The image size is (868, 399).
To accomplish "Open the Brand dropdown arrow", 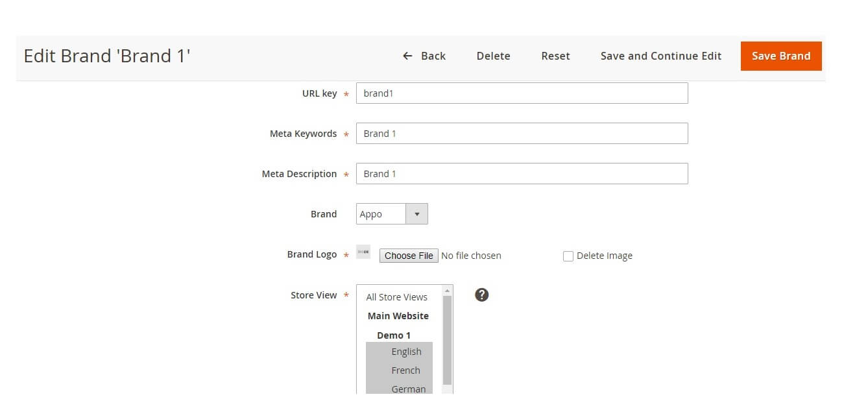I will 416,214.
